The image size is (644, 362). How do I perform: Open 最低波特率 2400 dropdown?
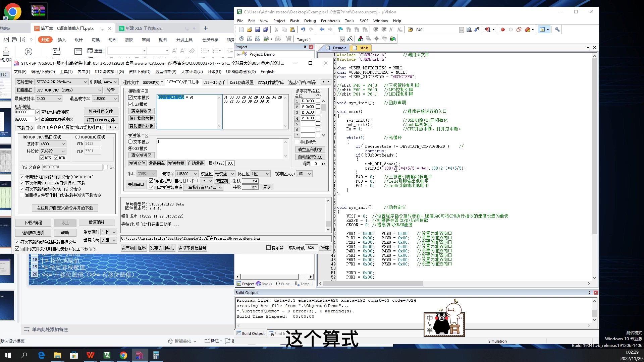coord(49,99)
